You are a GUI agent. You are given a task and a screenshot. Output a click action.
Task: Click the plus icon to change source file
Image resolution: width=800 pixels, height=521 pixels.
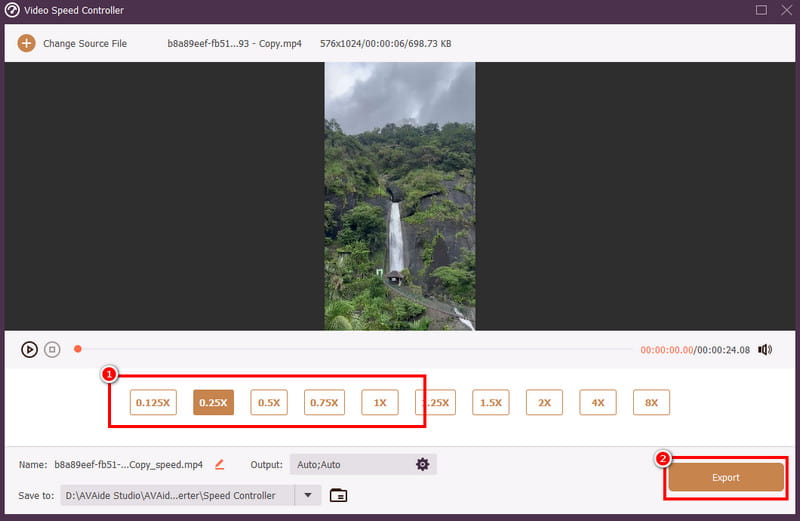coord(26,44)
